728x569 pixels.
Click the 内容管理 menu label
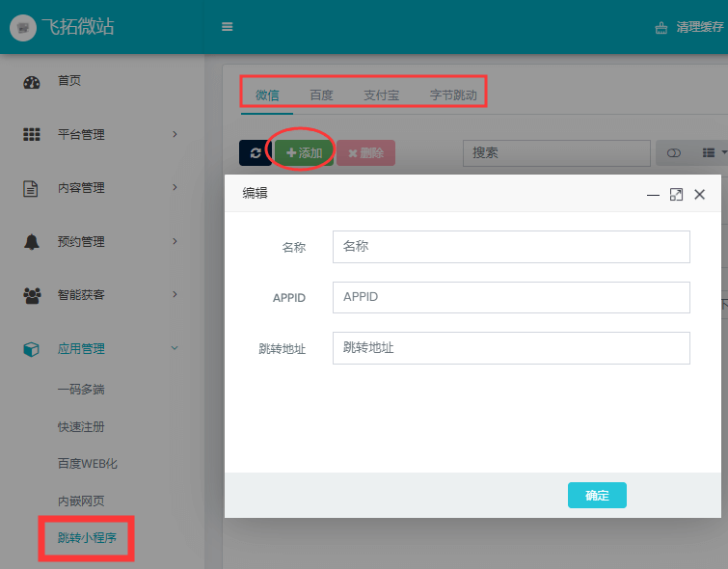[x=81, y=188]
